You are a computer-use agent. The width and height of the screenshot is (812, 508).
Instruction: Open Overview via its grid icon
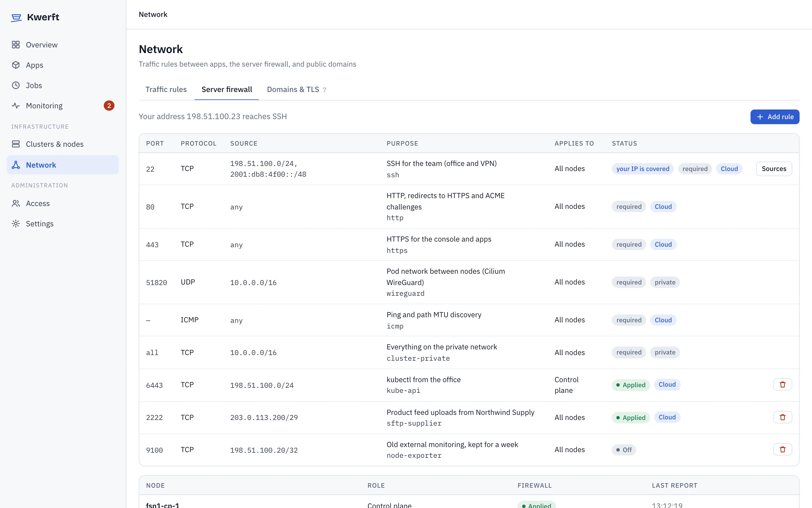[x=16, y=45]
